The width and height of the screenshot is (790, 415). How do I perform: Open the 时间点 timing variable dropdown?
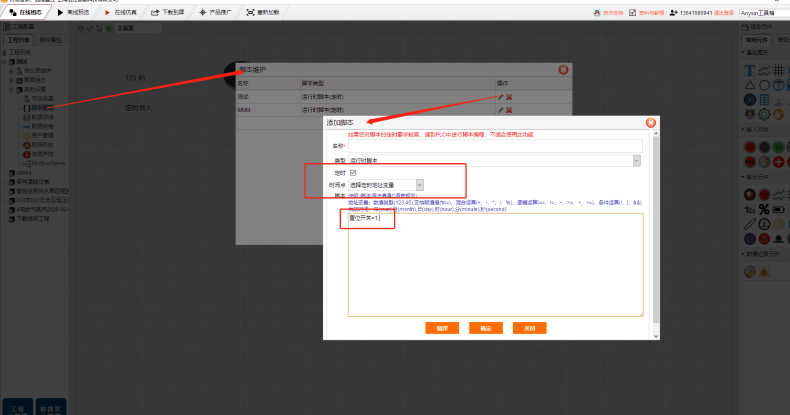[386, 184]
